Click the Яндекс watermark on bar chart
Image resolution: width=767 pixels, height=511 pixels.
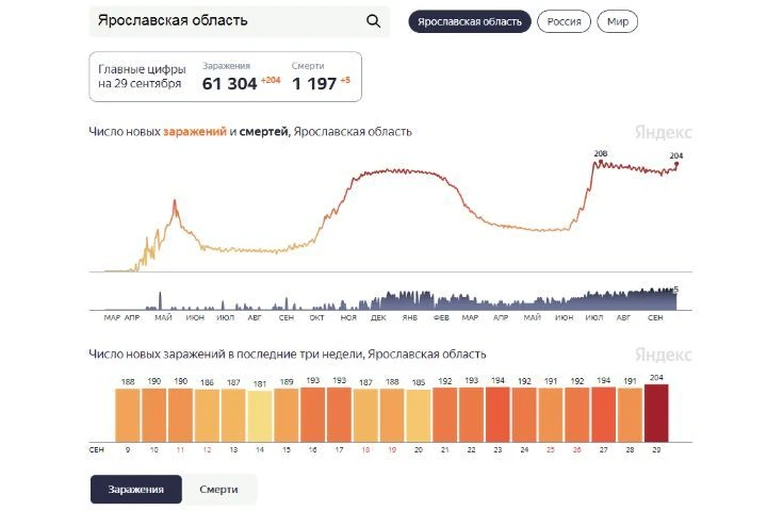point(662,355)
